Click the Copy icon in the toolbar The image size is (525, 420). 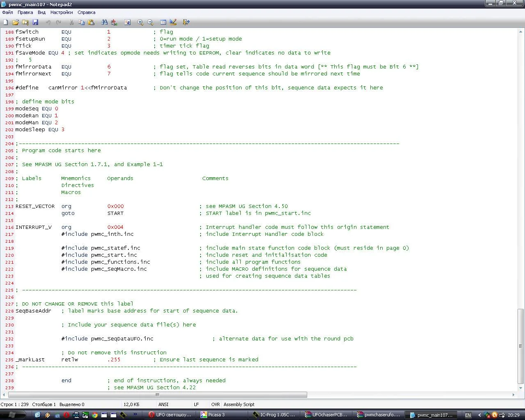pos(81,22)
